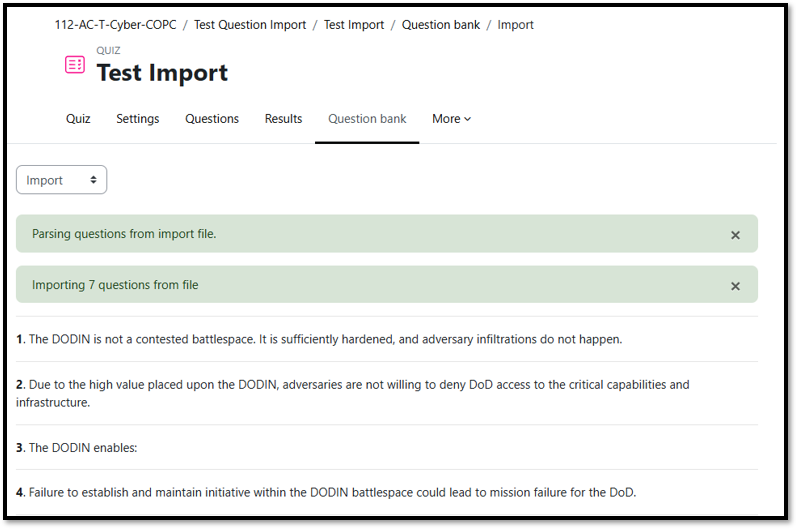The height and width of the screenshot is (529, 797).
Task: Click the Import breadcrumb item
Action: [x=516, y=25]
